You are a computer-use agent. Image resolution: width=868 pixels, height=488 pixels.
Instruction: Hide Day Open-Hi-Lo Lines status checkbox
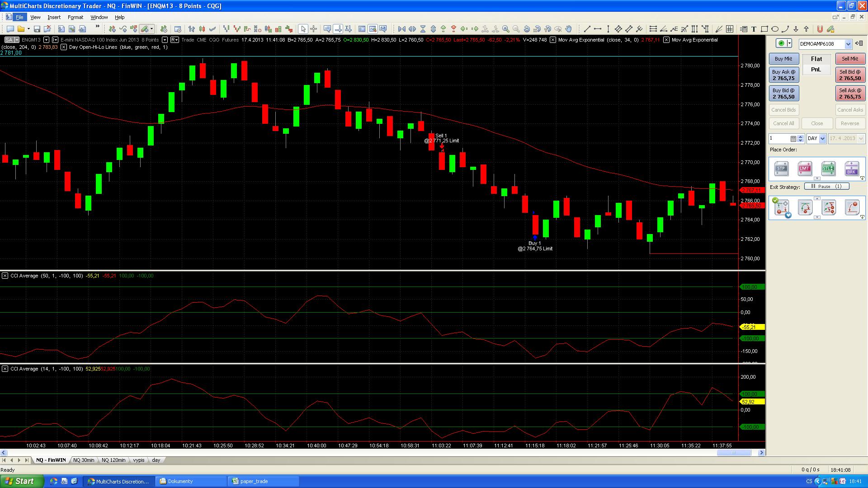pos(64,47)
